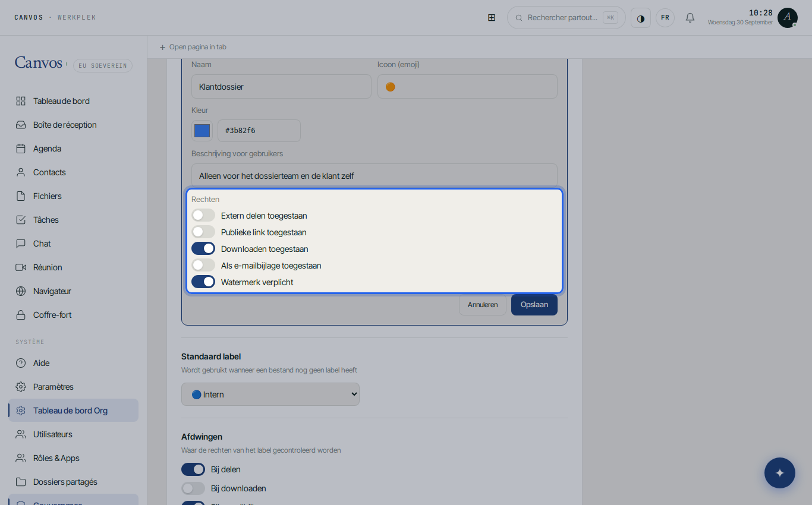This screenshot has height=505, width=812.
Task: Click the #3b82f6 hex color field
Action: tap(259, 131)
